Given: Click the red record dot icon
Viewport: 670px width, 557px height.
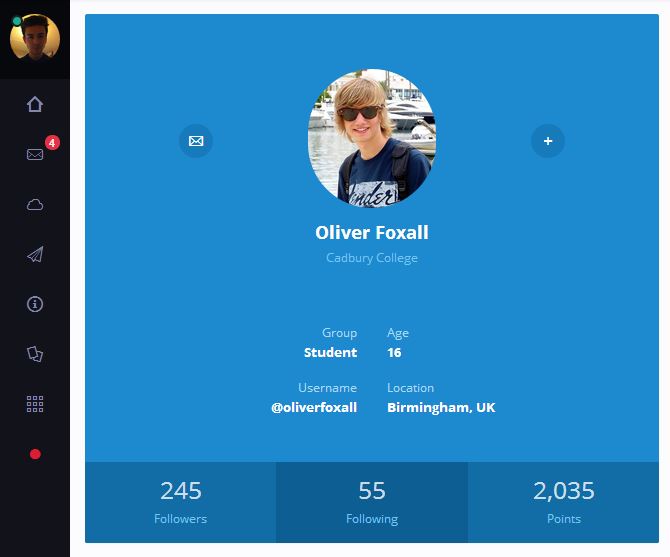Looking at the screenshot, I should [35, 454].
